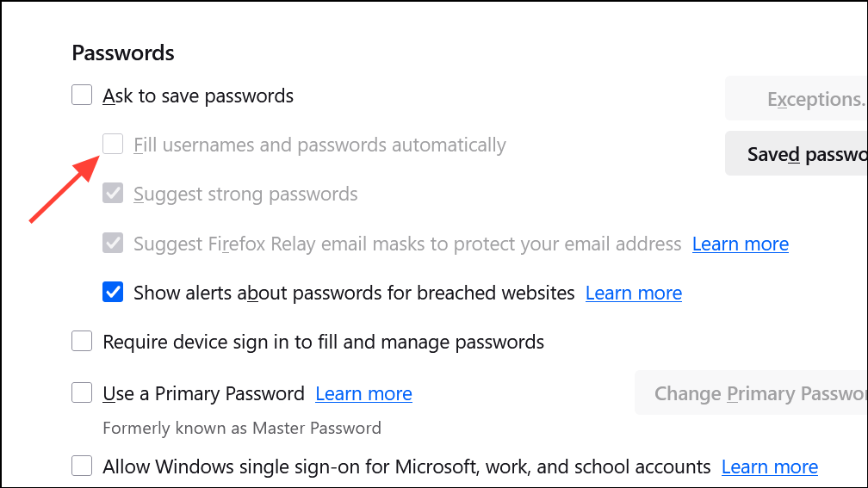Enable the Use a Primary Password checkbox
This screenshot has height=488, width=868.
pyautogui.click(x=82, y=393)
